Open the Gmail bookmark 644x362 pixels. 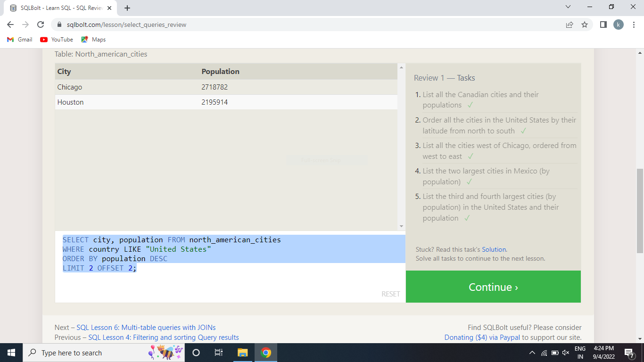coord(20,40)
